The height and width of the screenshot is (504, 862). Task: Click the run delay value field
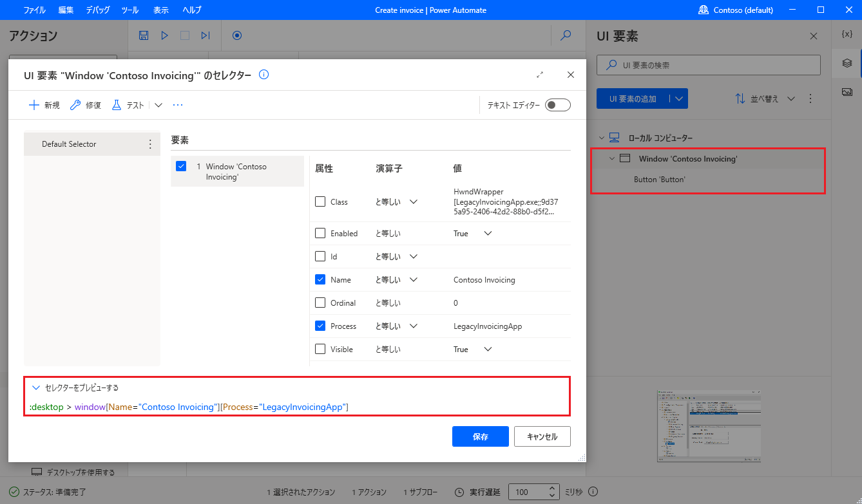pos(528,492)
